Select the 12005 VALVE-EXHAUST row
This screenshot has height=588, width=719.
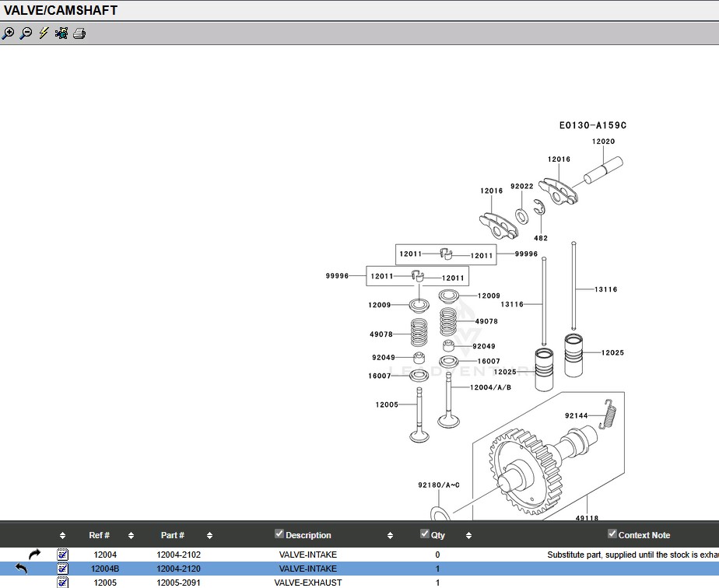[307, 583]
